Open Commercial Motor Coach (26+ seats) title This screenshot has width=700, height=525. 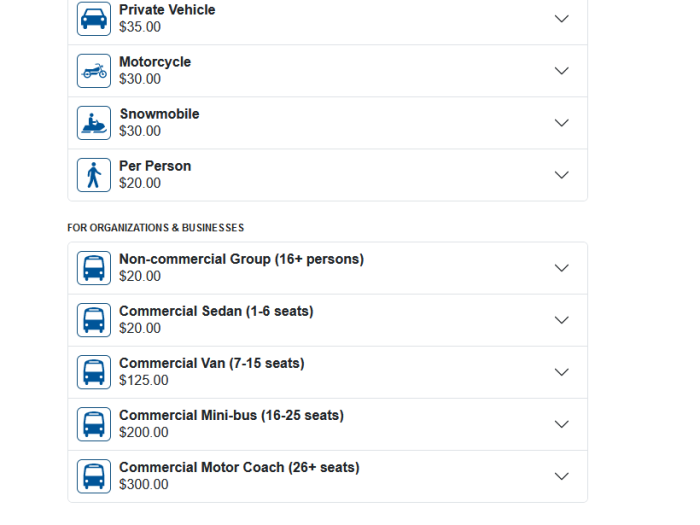tap(239, 467)
